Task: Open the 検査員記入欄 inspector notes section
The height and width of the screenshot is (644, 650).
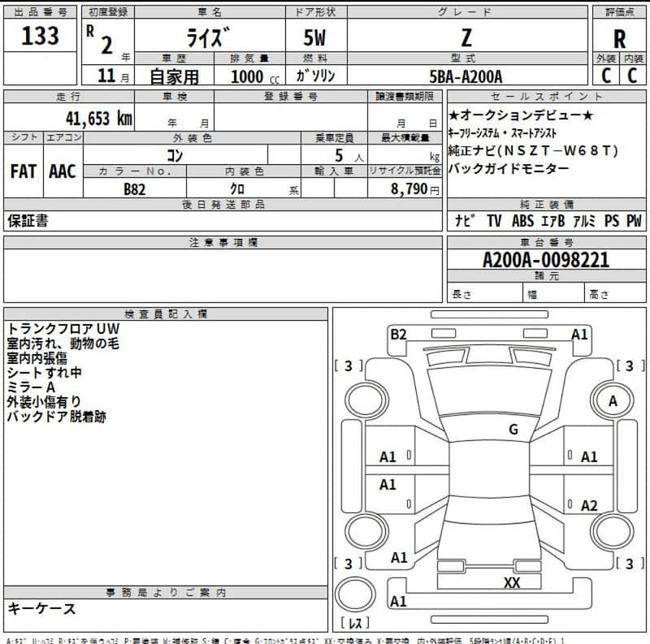Action: [165, 313]
